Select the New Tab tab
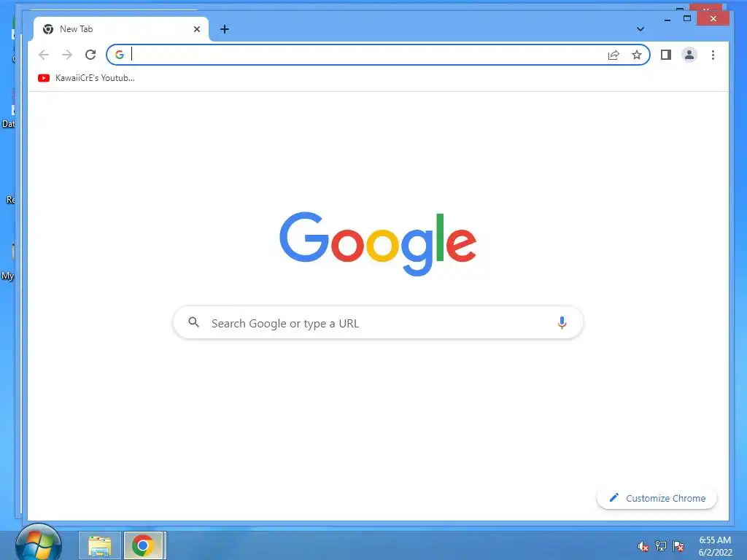 (x=121, y=29)
